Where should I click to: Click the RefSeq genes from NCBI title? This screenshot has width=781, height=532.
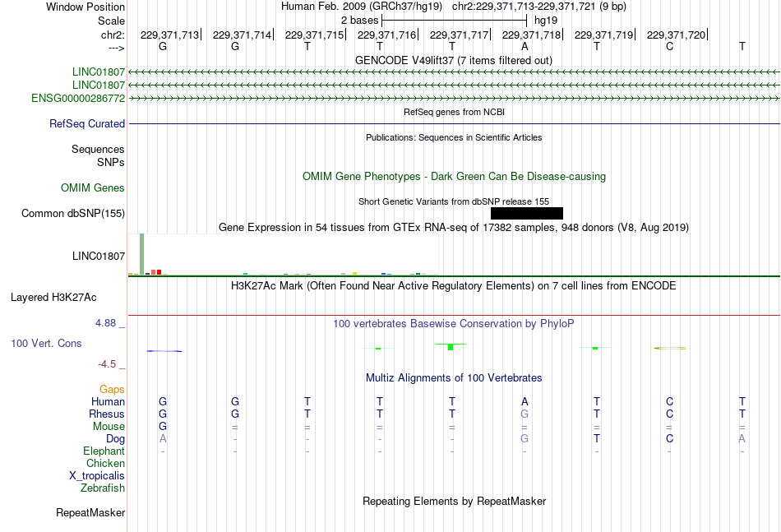455,112
